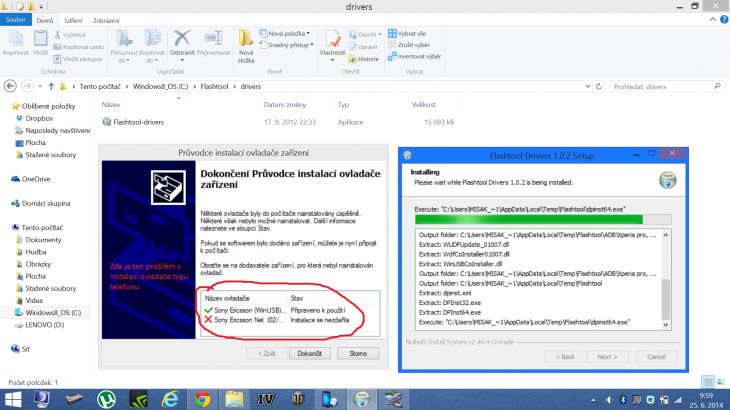Click the volume icon in system tray
Image resolution: width=730 pixels, height=410 pixels.
click(608, 400)
